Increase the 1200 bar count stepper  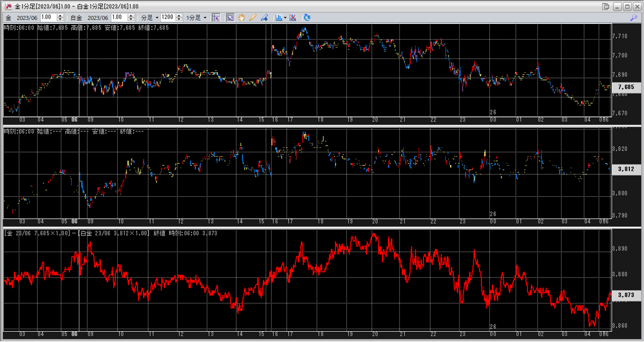(179, 16)
